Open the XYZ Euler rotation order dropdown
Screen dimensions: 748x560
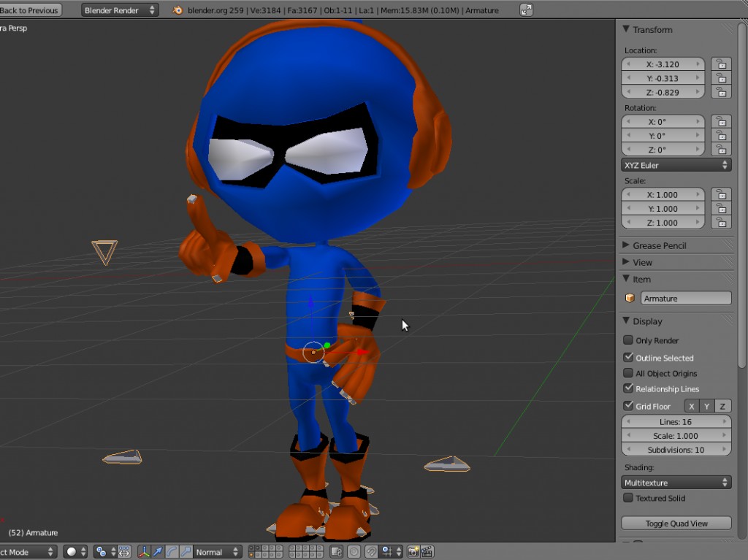(x=676, y=164)
